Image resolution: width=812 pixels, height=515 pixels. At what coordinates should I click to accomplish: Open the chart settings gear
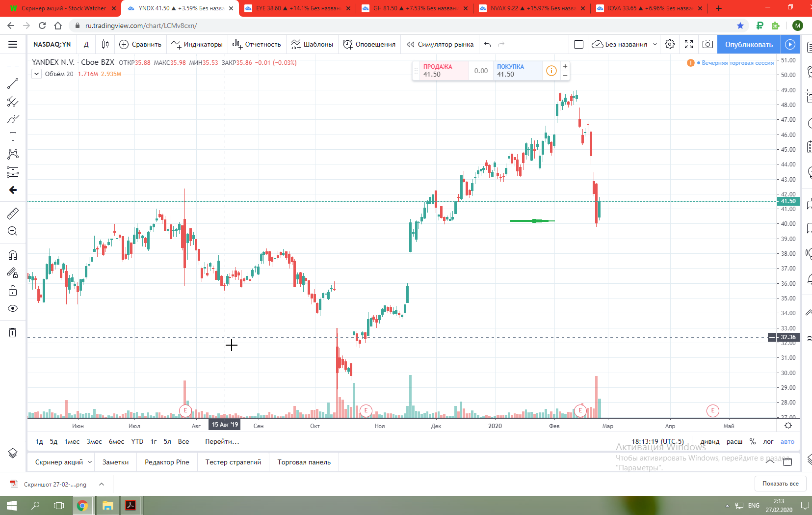coord(670,44)
